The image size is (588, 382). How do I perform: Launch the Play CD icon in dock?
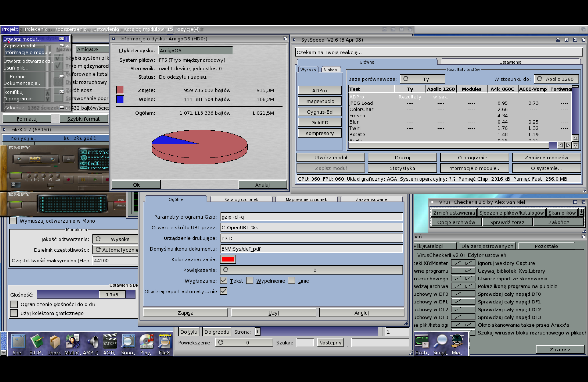(146, 344)
